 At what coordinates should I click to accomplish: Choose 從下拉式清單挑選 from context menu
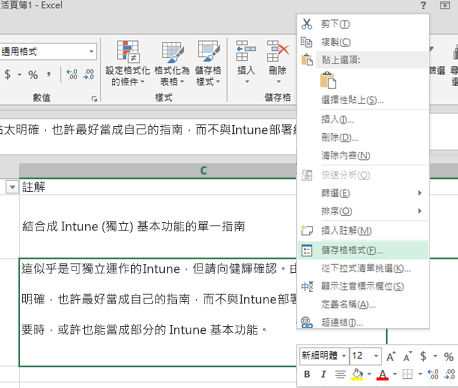(x=363, y=268)
